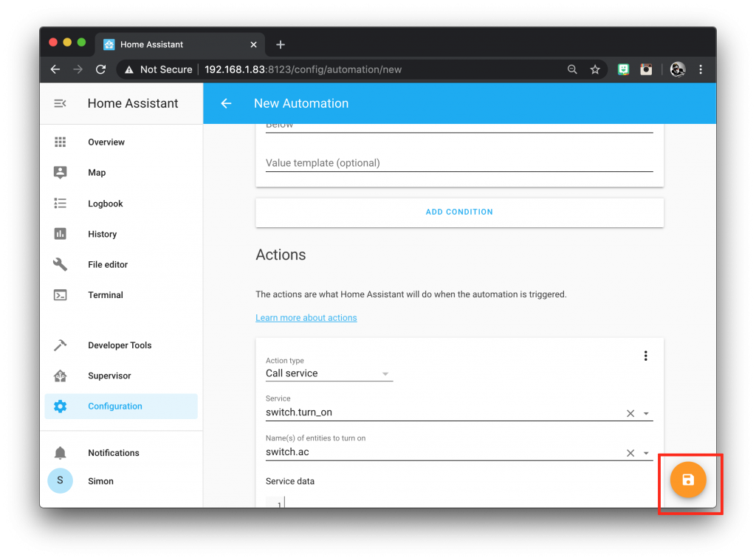Bookmark this page with the star icon

(x=595, y=69)
